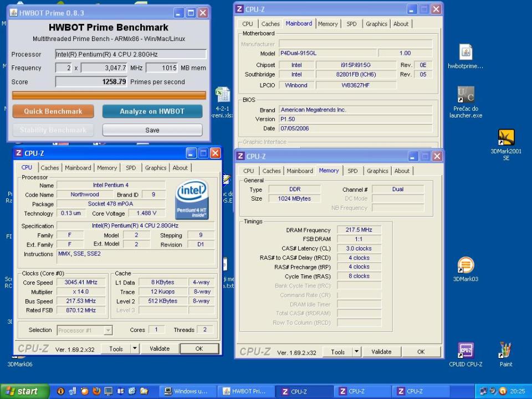This screenshot has height=399, width=532.
Task: Open the SPD tab in the Mainboard CPU-Z window
Action: coord(351,24)
